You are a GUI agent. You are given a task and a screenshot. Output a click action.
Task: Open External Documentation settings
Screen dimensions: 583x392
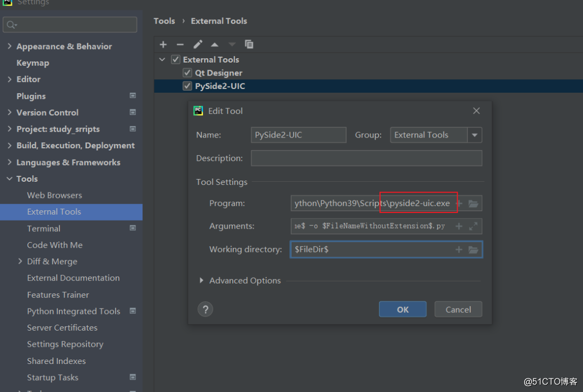pos(73,278)
